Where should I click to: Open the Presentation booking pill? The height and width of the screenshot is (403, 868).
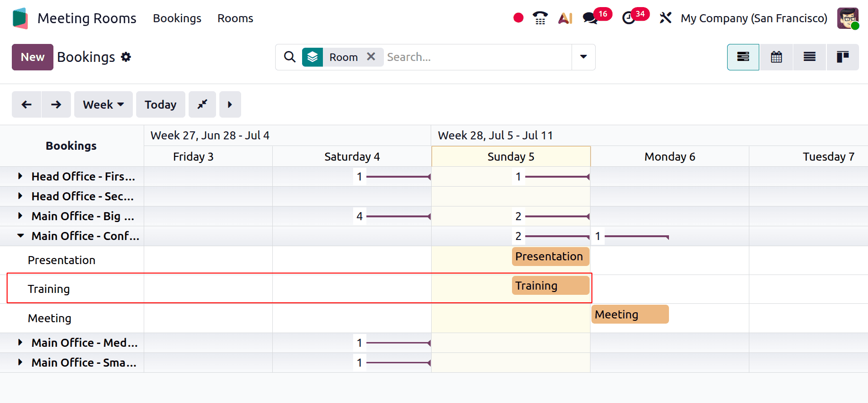pos(550,257)
